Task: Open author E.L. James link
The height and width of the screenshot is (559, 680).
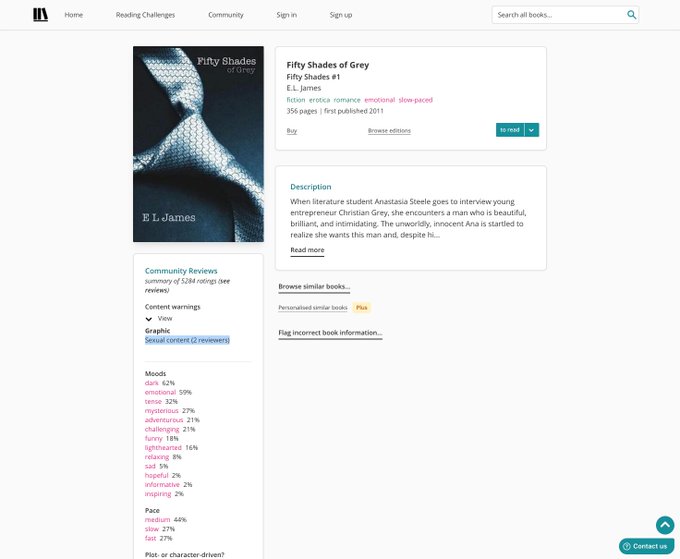Action: (304, 88)
